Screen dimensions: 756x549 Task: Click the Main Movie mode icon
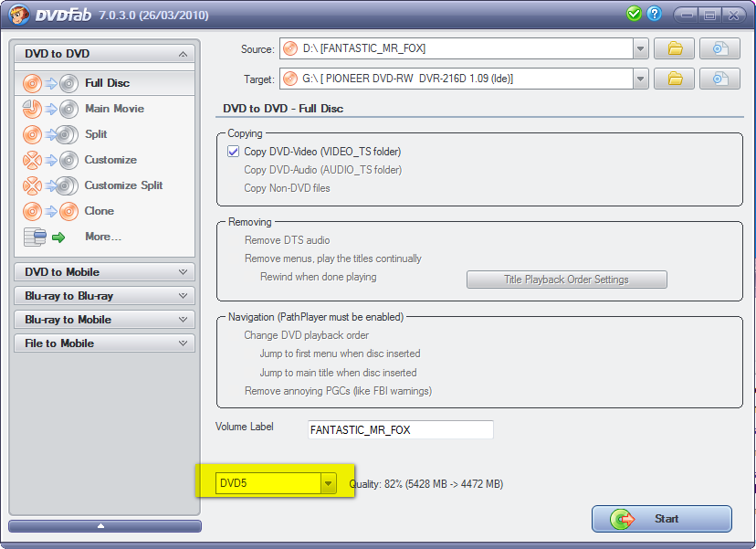click(x=50, y=109)
